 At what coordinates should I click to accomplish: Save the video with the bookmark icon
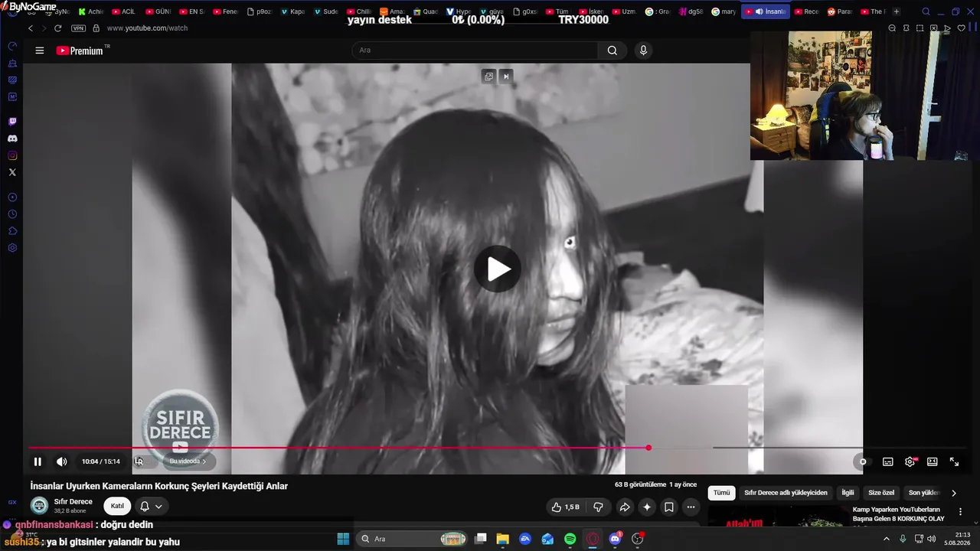click(x=669, y=507)
